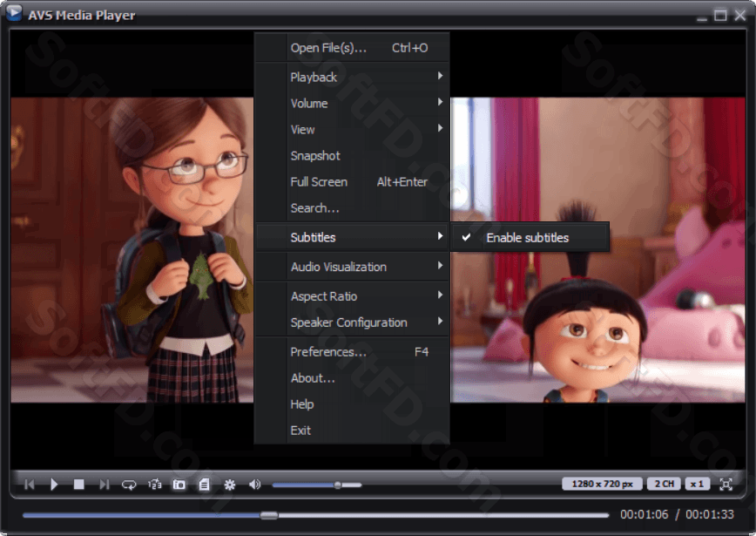
Task: Expand Aspect Ratio submenu
Action: tap(352, 296)
